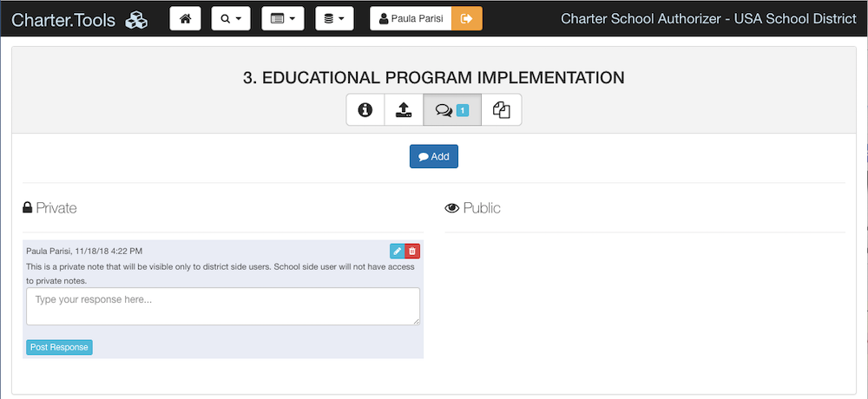The height and width of the screenshot is (399, 868).
Task: Click the Post Response button
Action: point(59,347)
